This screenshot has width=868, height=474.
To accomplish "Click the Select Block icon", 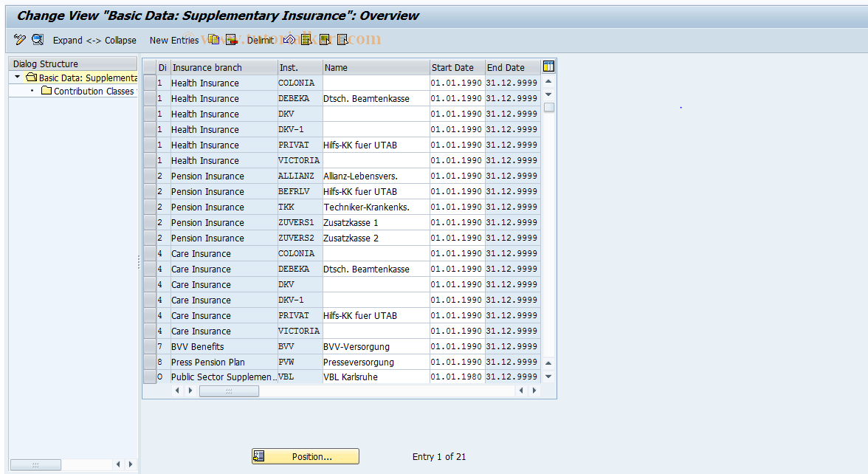I will [x=325, y=39].
